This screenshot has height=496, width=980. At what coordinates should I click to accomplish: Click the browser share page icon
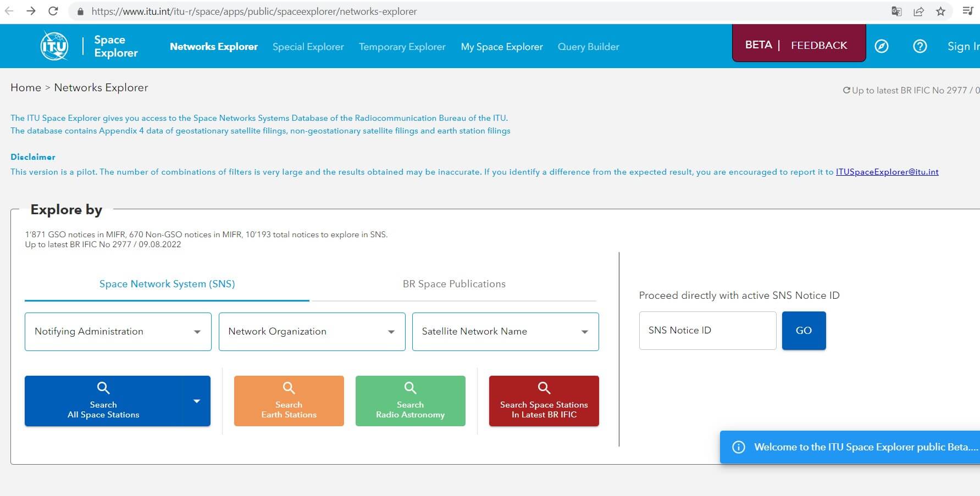pos(918,11)
